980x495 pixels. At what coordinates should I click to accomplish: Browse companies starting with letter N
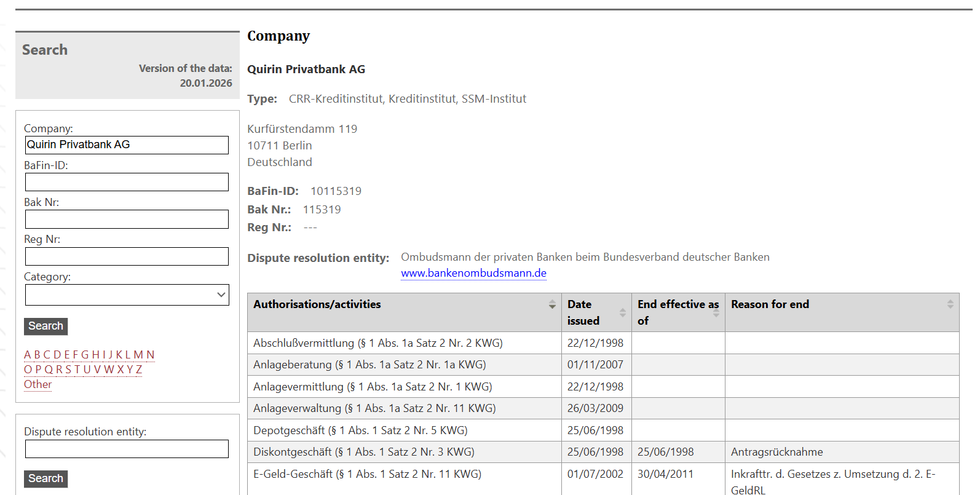pyautogui.click(x=151, y=355)
